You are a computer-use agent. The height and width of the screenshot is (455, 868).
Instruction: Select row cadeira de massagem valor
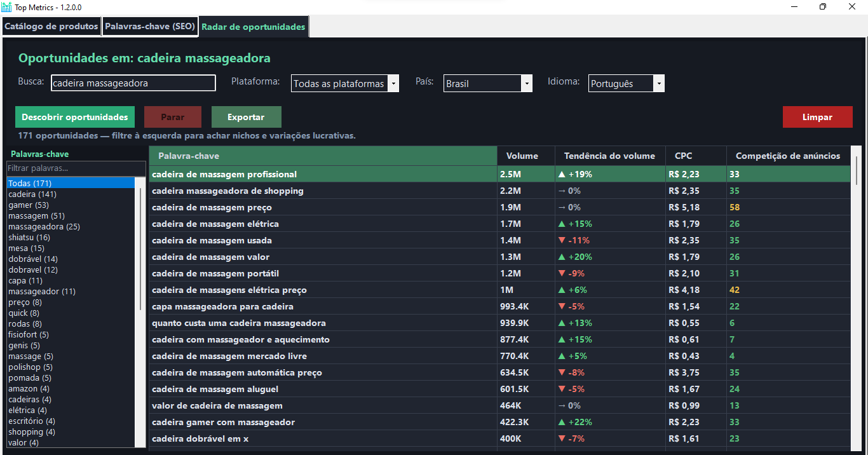499,257
